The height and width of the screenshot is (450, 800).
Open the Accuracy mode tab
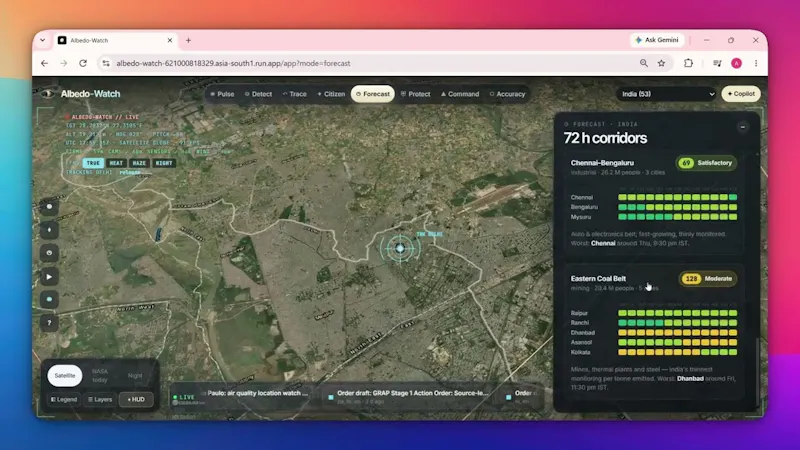click(507, 94)
